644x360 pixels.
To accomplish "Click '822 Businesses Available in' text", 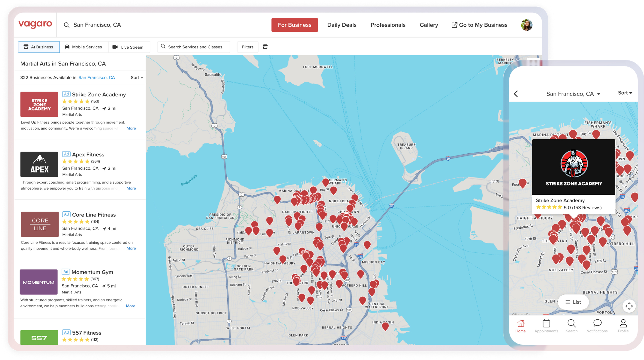I will pyautogui.click(x=48, y=78).
